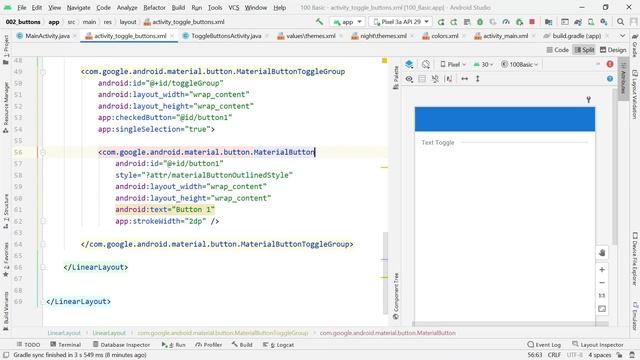
Task: Open the Layout Inspector
Action: 598,344
